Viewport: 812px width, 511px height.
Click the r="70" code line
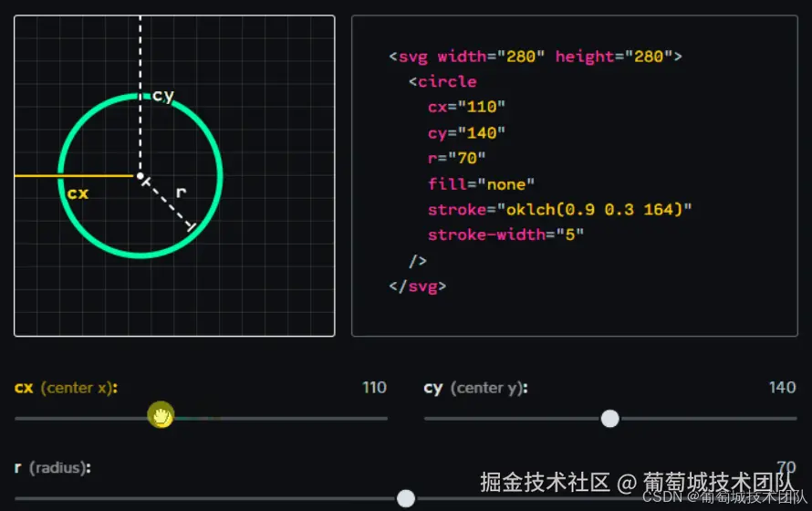click(x=457, y=158)
